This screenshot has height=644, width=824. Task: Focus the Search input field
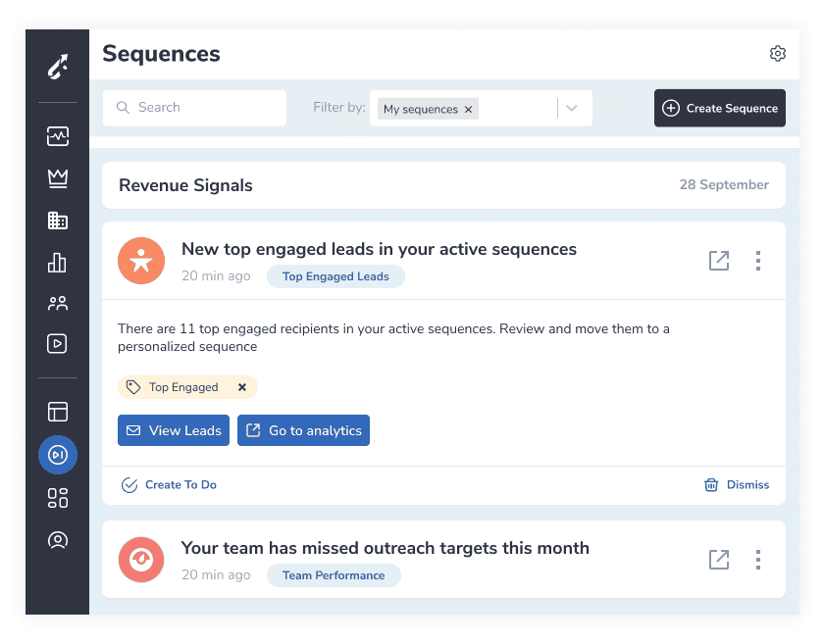coord(194,108)
